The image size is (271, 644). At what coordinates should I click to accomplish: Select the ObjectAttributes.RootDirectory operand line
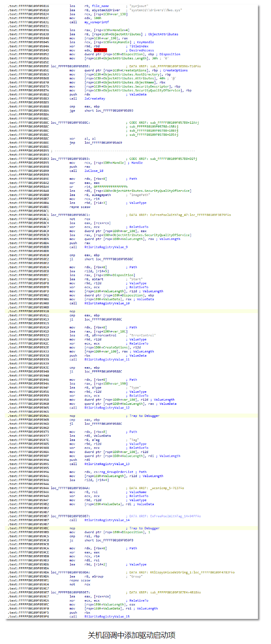(x=128, y=74)
